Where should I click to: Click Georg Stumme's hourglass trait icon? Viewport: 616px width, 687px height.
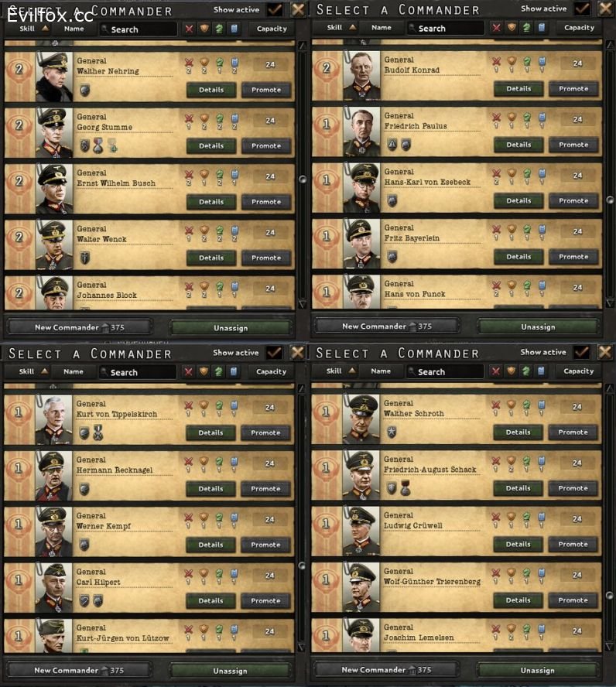[x=98, y=146]
